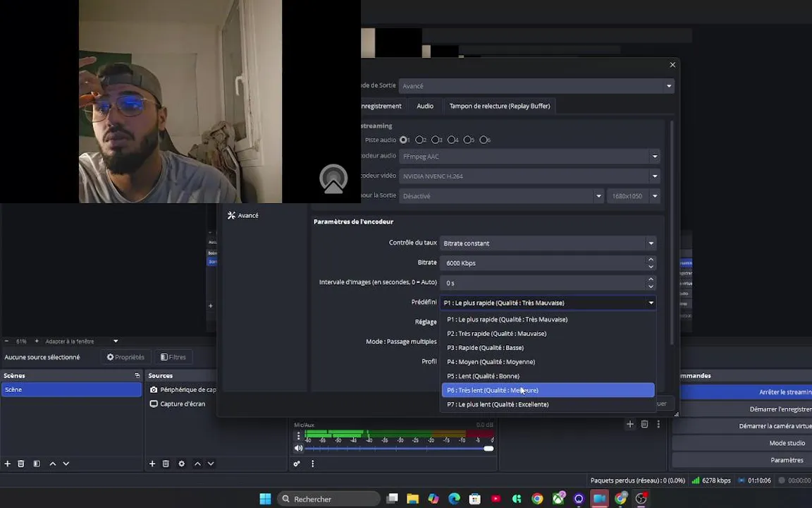Collapse the Prédéfini preset dropdown
The width and height of the screenshot is (812, 508).
point(548,303)
